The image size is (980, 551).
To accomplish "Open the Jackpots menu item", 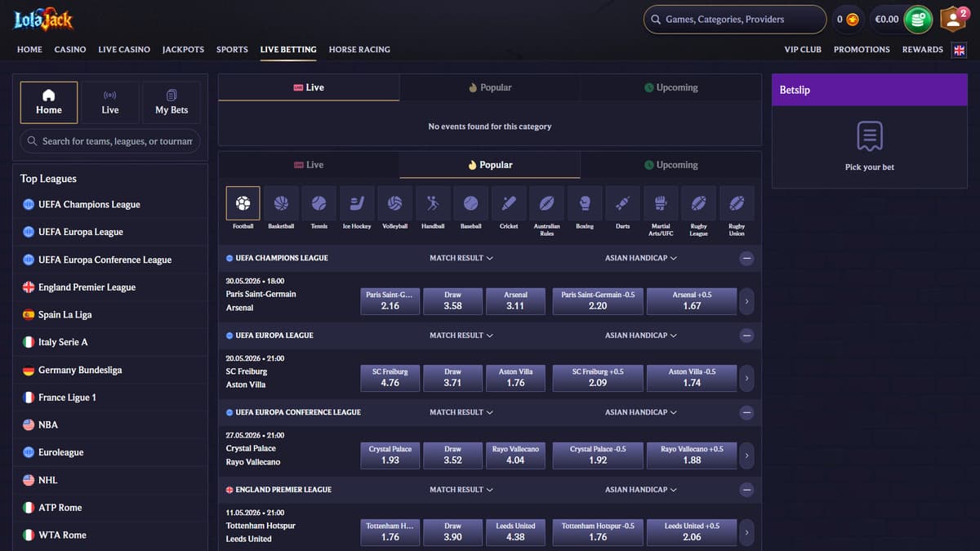I will [183, 50].
